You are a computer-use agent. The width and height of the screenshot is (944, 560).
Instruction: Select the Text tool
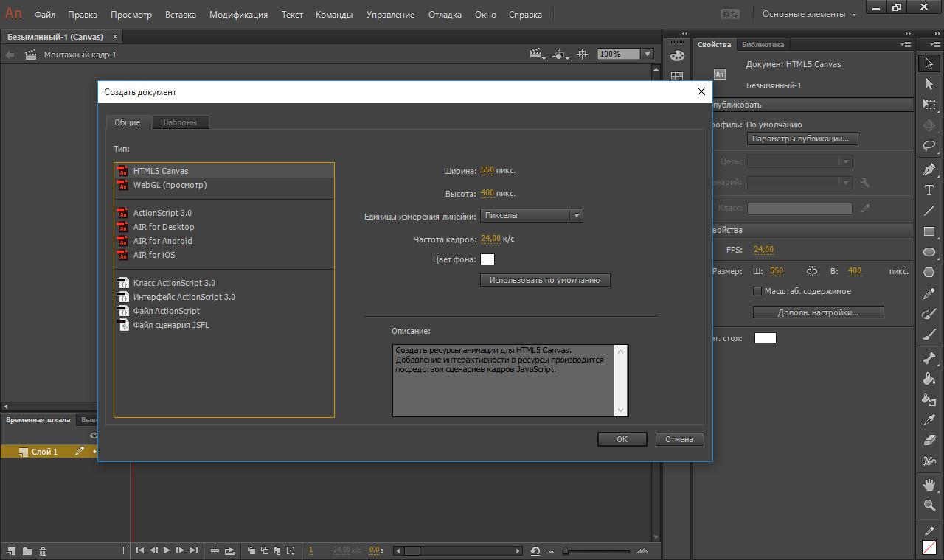(929, 190)
